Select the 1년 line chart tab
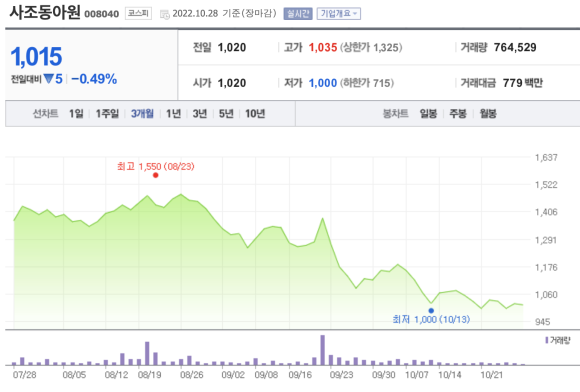Screen dimensions: 580x392 (173, 114)
